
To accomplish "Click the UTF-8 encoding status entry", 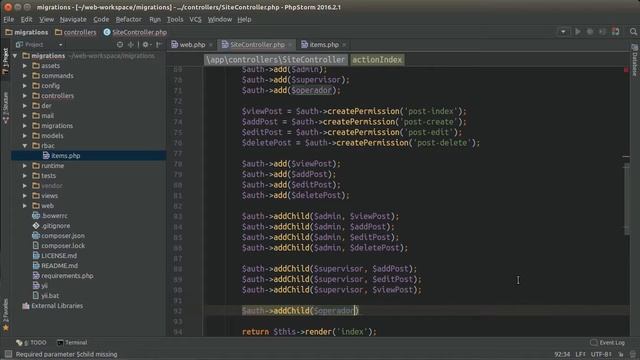I will point(601,354).
